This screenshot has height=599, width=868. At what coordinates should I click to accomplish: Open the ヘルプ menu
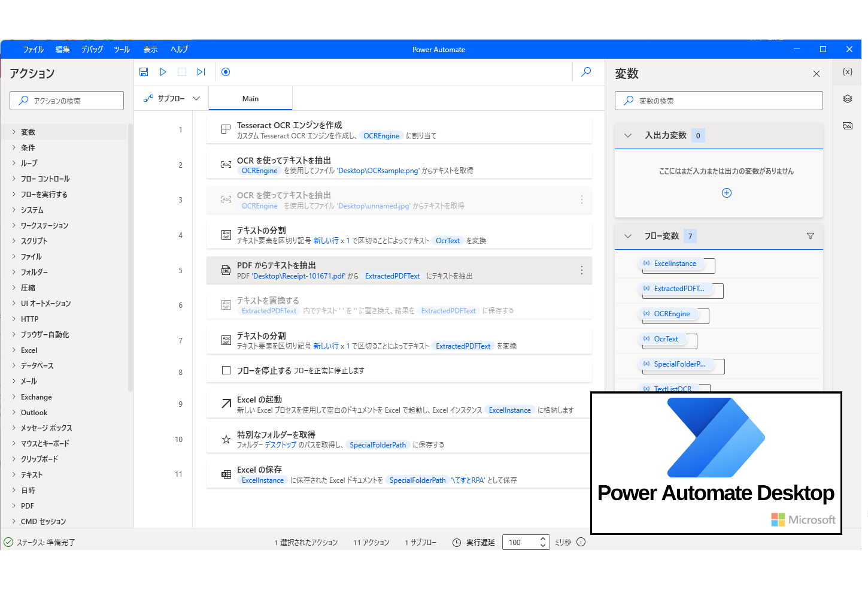pyautogui.click(x=180, y=50)
